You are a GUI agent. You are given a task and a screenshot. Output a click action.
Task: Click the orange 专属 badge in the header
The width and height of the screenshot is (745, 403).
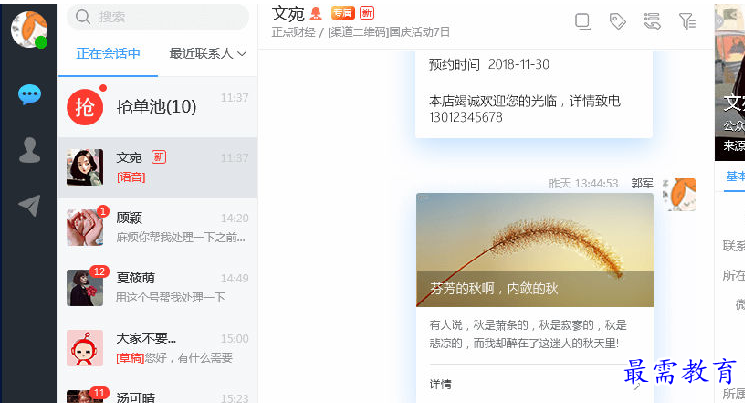(343, 13)
